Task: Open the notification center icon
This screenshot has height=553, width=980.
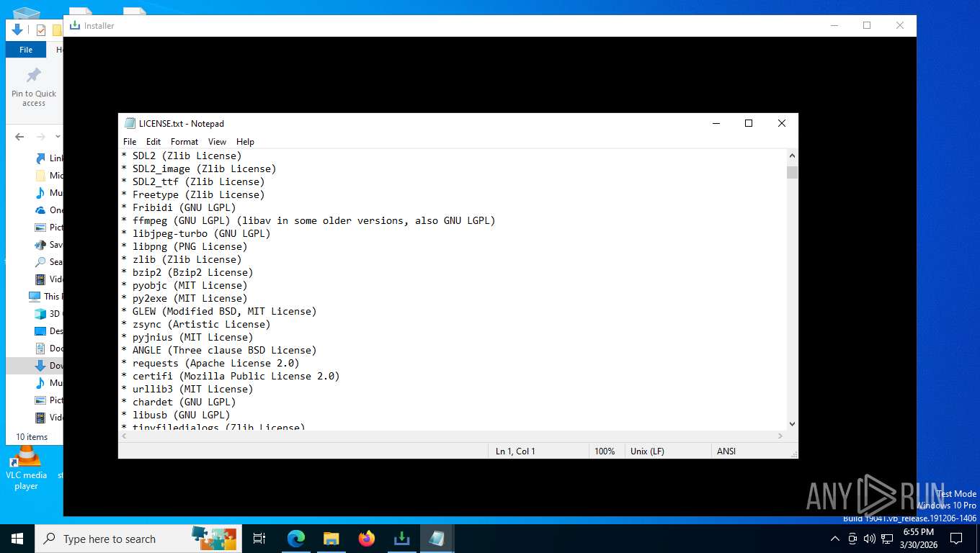Action: coord(956,539)
